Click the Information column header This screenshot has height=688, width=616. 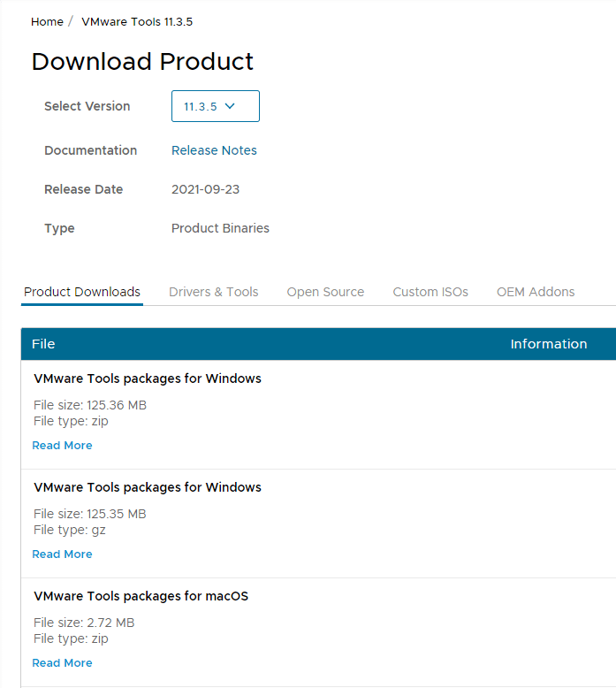tap(549, 344)
